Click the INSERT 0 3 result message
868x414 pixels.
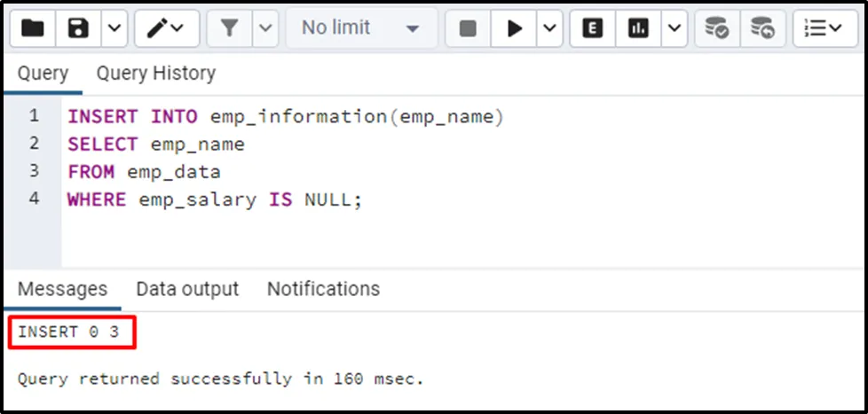coord(68,333)
